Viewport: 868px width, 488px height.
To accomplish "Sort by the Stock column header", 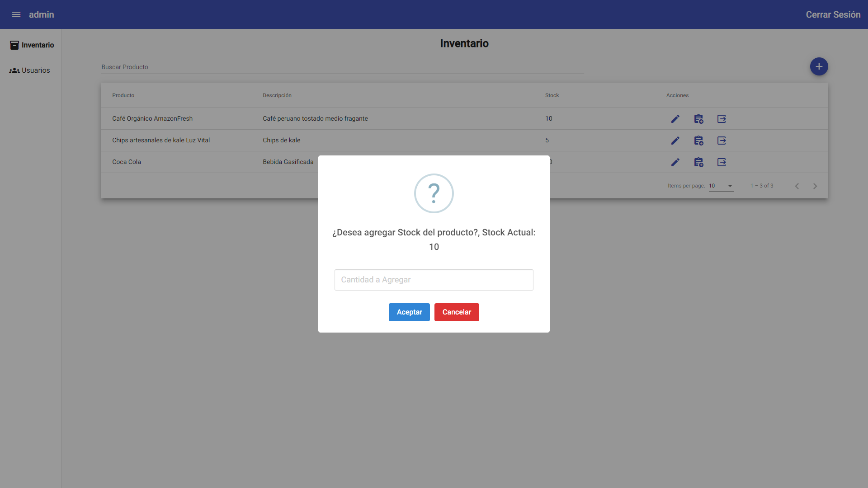I will click(x=552, y=95).
